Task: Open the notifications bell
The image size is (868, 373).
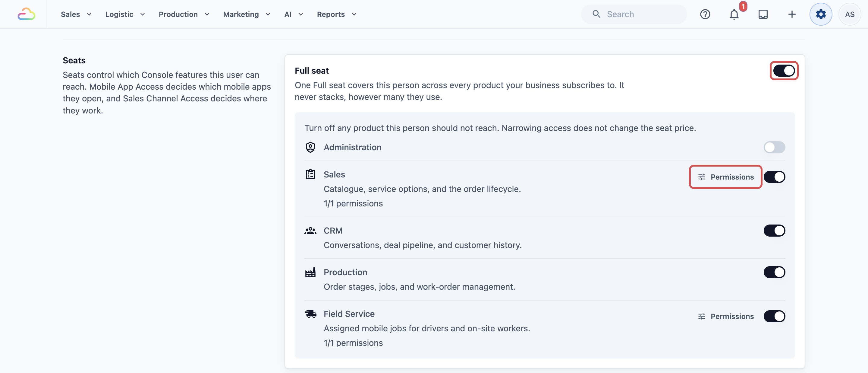Action: (734, 14)
